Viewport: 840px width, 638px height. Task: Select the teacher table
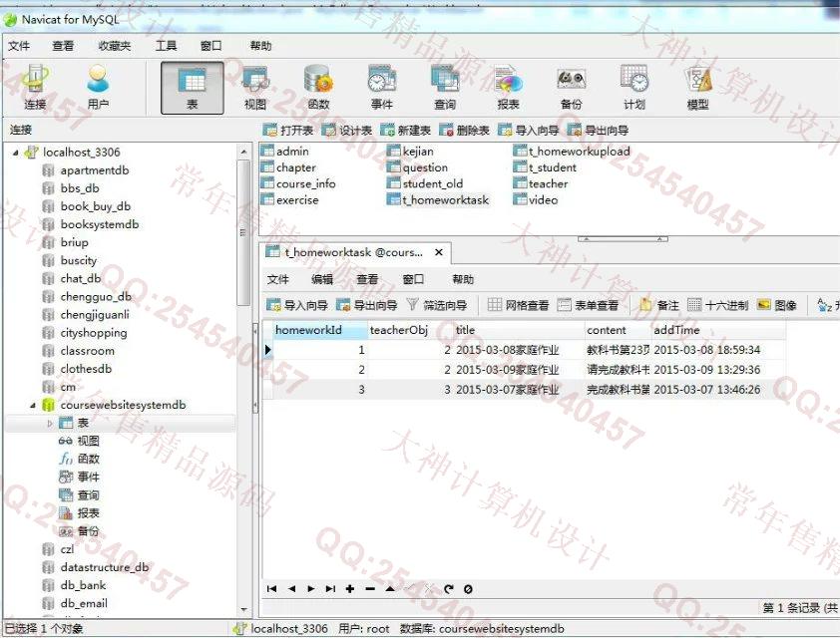541,183
